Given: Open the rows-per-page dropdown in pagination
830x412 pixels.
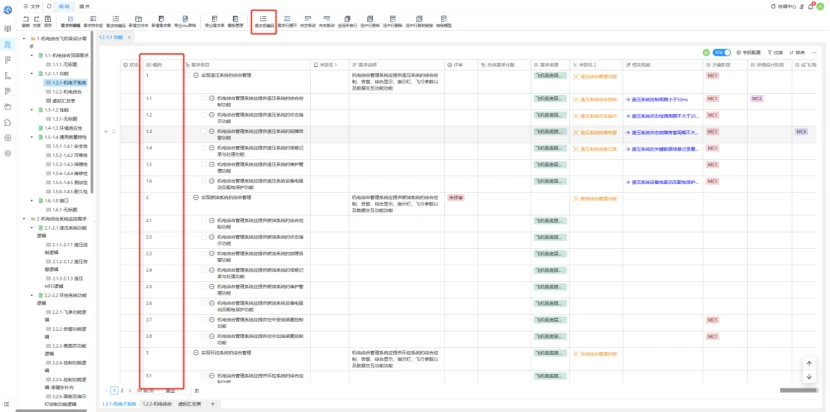Looking at the screenshot, I should click(147, 391).
